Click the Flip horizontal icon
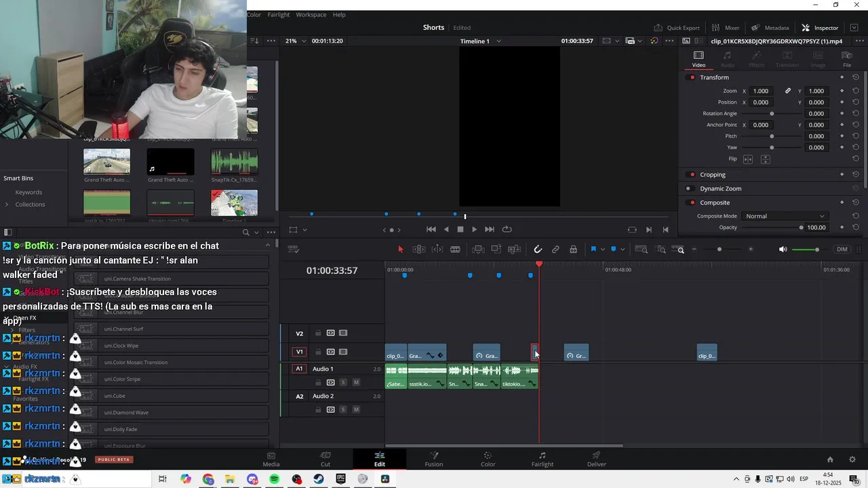 [748, 159]
